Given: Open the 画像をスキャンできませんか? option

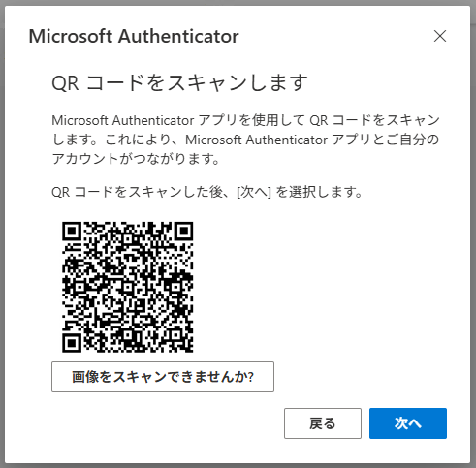Looking at the screenshot, I should coord(163,377).
